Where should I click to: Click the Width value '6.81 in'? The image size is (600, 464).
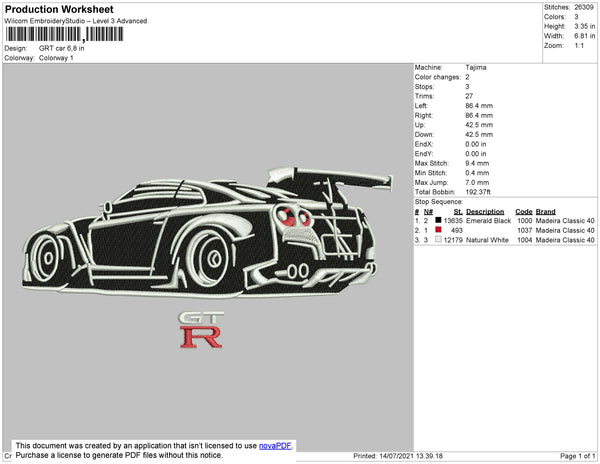pyautogui.click(x=584, y=36)
